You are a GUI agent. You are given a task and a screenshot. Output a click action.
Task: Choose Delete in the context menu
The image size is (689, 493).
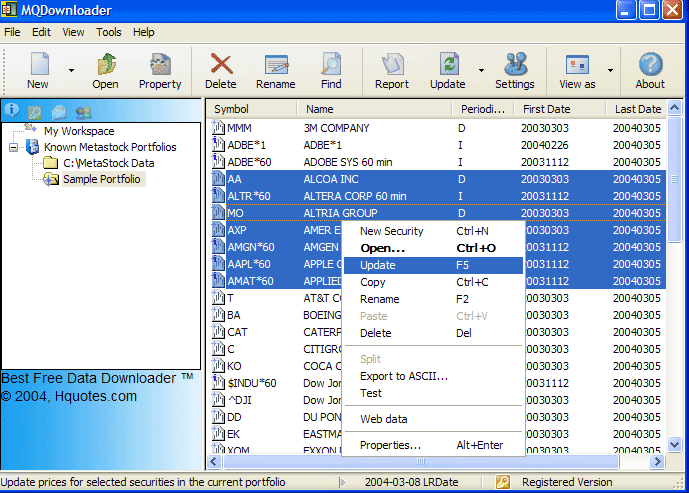click(x=433, y=333)
